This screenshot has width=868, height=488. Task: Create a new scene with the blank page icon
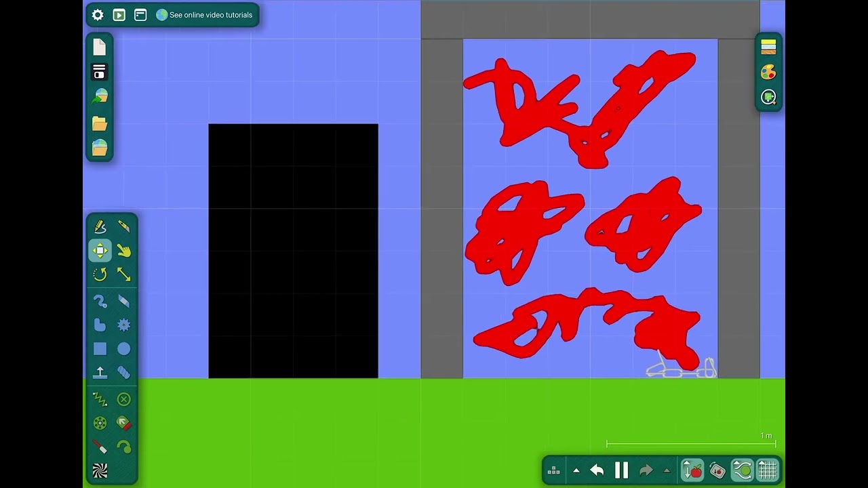point(100,47)
